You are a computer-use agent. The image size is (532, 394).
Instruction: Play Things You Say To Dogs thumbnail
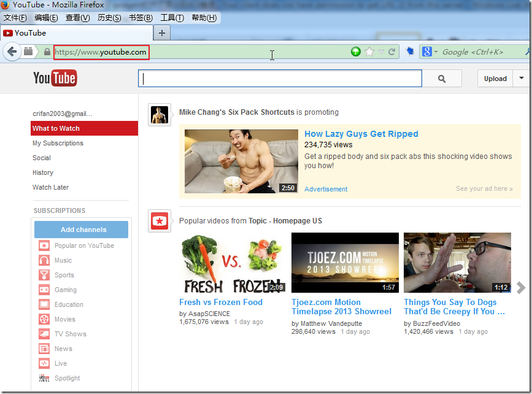pyautogui.click(x=457, y=263)
